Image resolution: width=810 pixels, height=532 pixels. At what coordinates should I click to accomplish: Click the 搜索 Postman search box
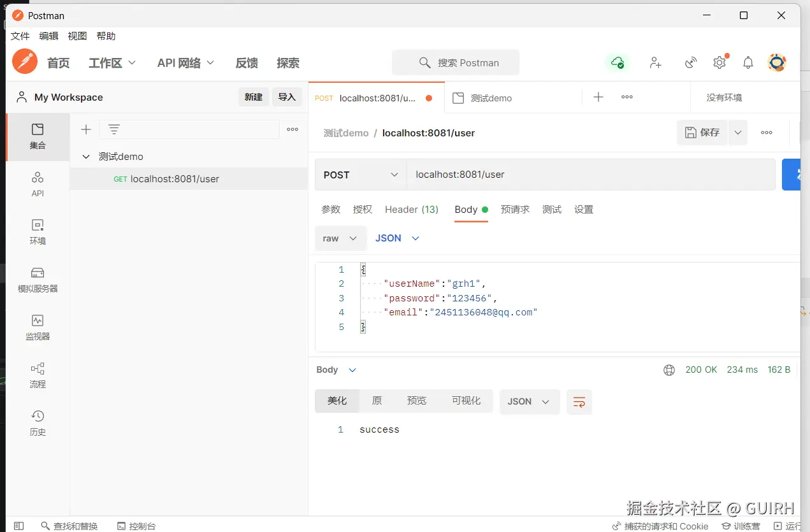coord(456,62)
